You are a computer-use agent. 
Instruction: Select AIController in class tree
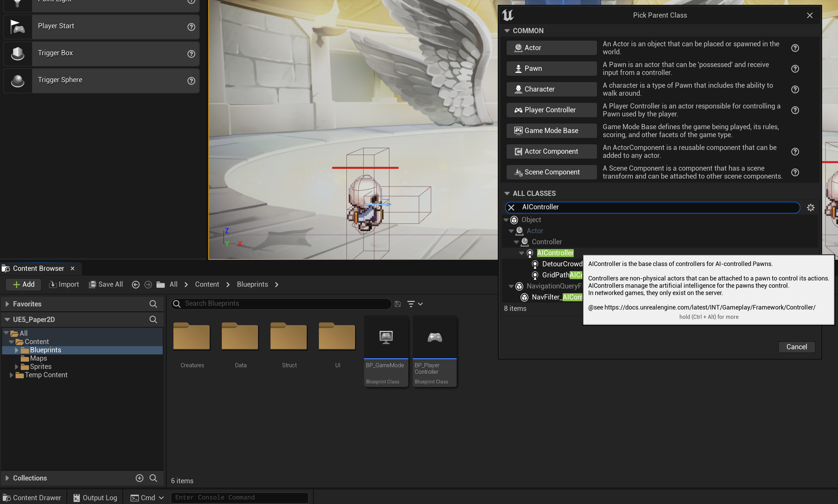[555, 253]
